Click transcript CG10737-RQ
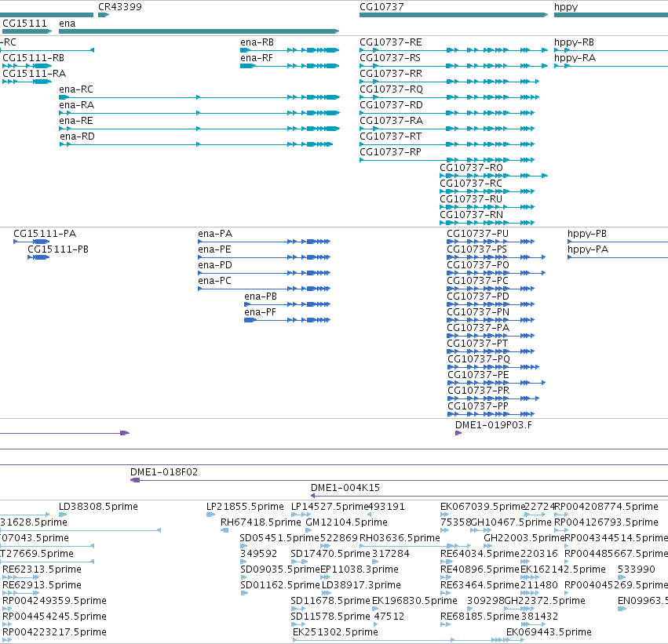 coord(450,97)
